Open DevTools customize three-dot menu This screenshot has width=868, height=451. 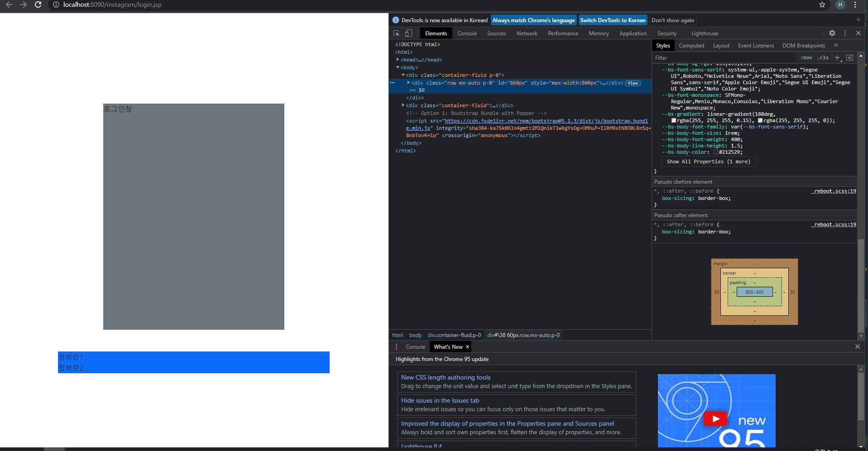[845, 33]
